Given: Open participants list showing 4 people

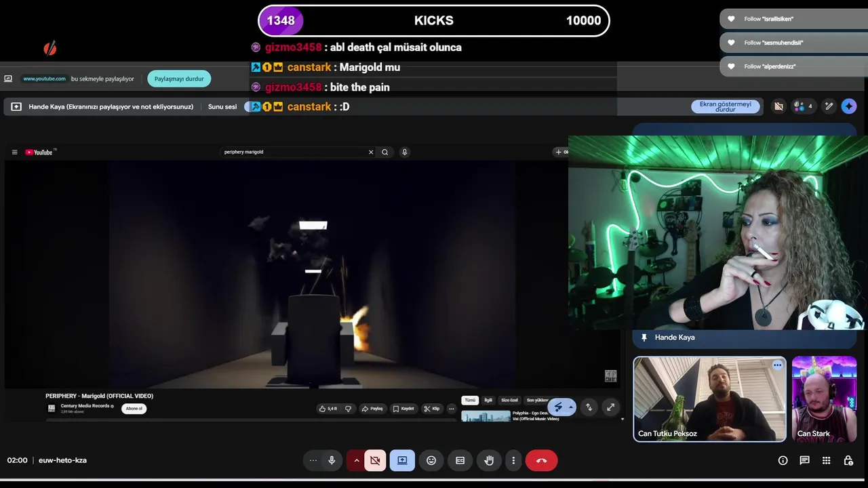Looking at the screenshot, I should tap(803, 106).
